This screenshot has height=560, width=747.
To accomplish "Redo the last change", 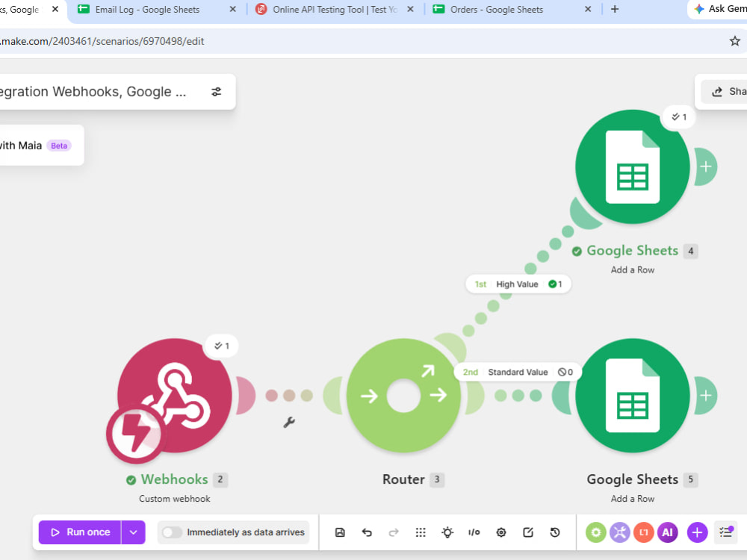I will 394,532.
